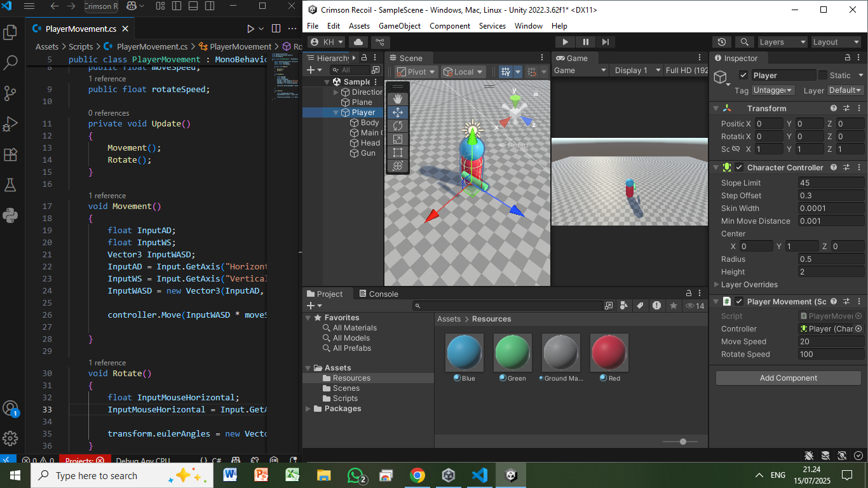Disable the Character Controller component checkbox
This screenshot has height=488, width=868.
pos(739,168)
